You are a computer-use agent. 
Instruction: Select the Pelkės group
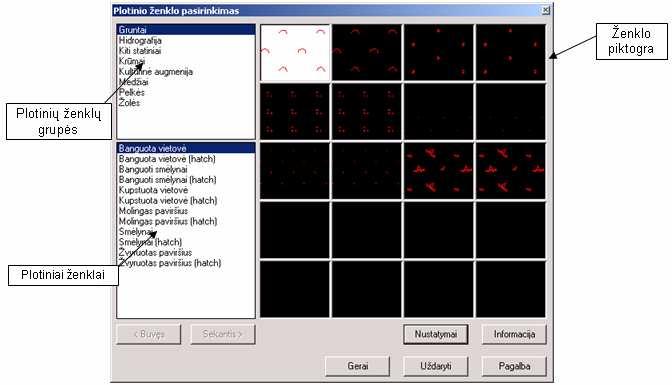[x=132, y=92]
